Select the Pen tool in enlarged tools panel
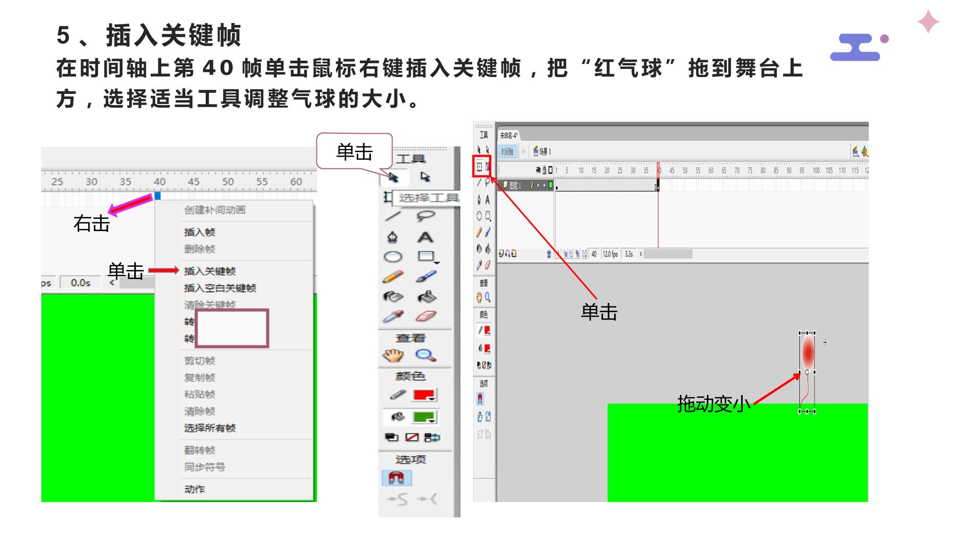Viewport: 980px width, 551px height. pyautogui.click(x=393, y=237)
